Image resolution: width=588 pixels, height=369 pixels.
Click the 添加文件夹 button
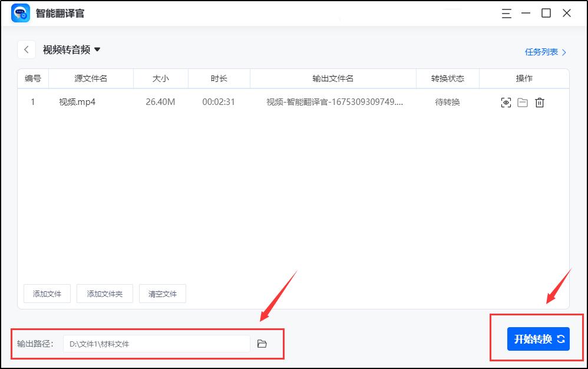[x=104, y=293]
